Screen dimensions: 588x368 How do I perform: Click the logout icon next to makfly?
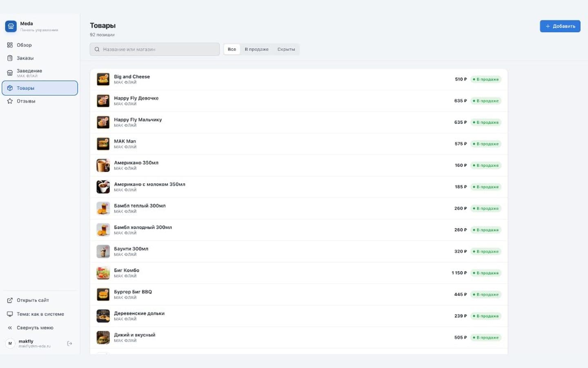coord(69,343)
